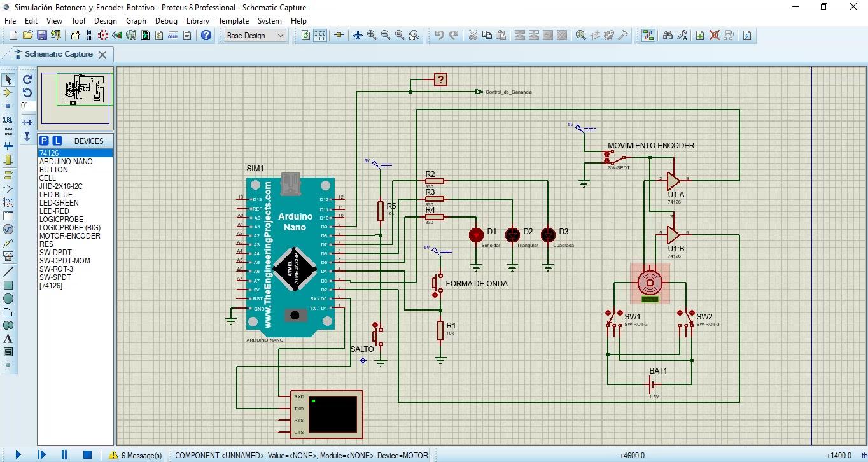Select 74126 in the devices list
This screenshot has width=868, height=462.
(x=75, y=153)
